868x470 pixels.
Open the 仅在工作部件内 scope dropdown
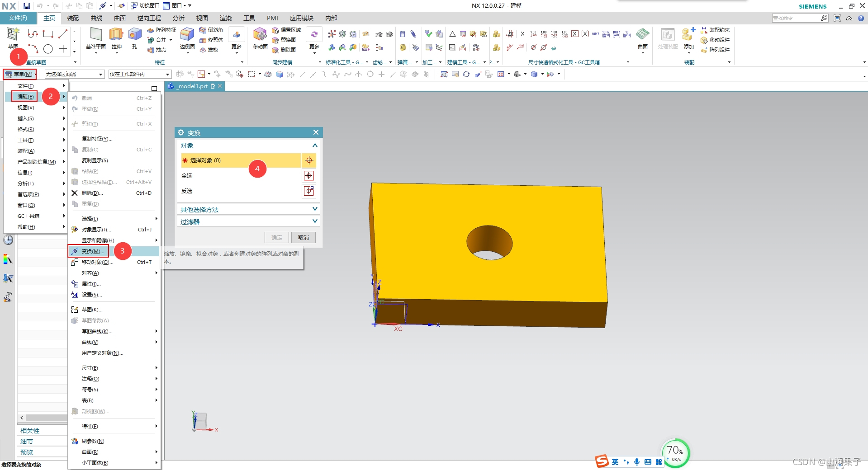tap(140, 74)
